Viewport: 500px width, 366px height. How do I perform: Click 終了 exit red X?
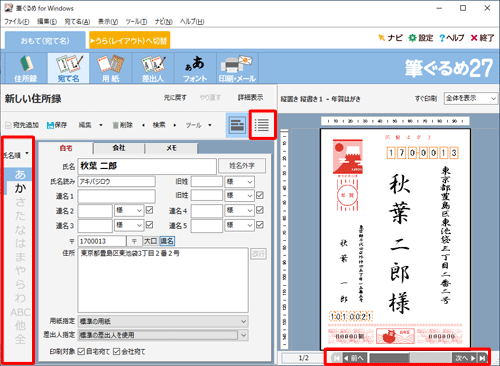pyautogui.click(x=482, y=38)
